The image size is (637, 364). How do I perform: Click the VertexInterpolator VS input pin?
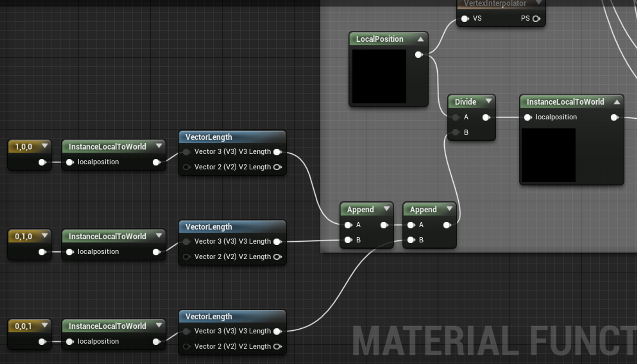[465, 18]
